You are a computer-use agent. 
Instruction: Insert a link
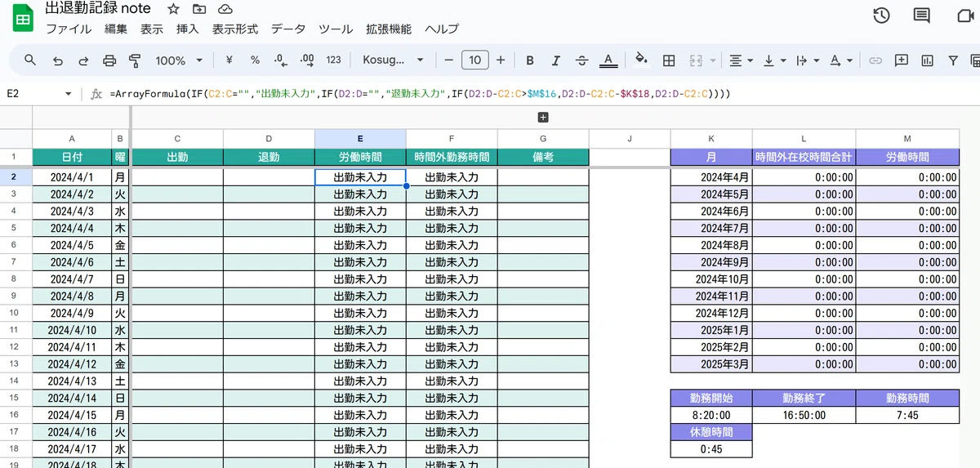pyautogui.click(x=875, y=60)
